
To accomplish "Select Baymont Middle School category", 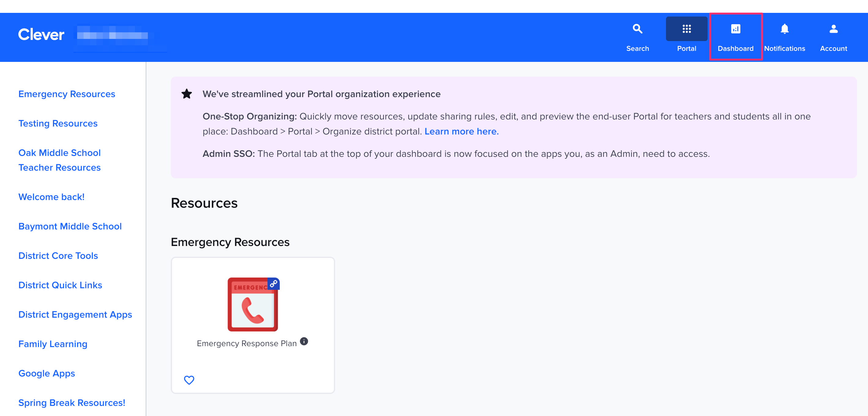I will click(x=70, y=226).
